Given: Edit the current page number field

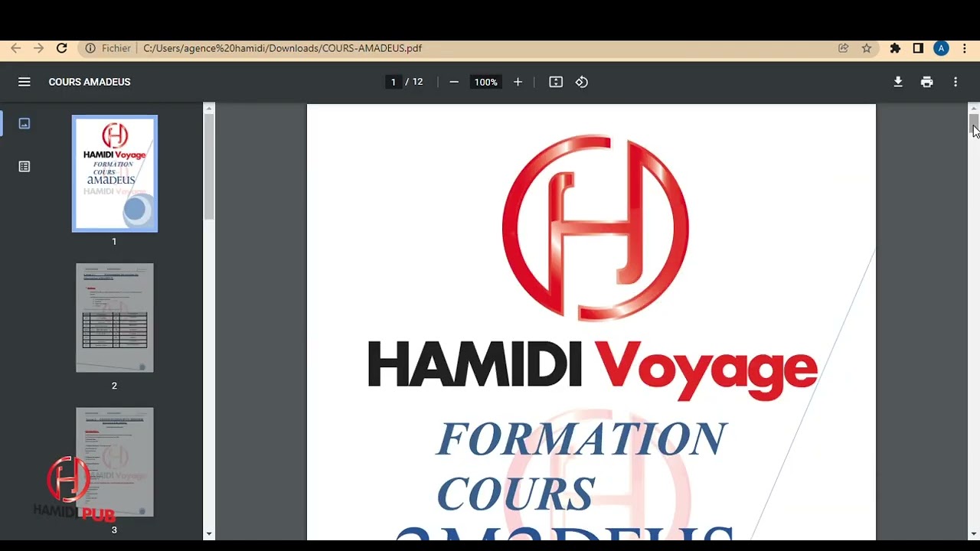Looking at the screenshot, I should (394, 82).
